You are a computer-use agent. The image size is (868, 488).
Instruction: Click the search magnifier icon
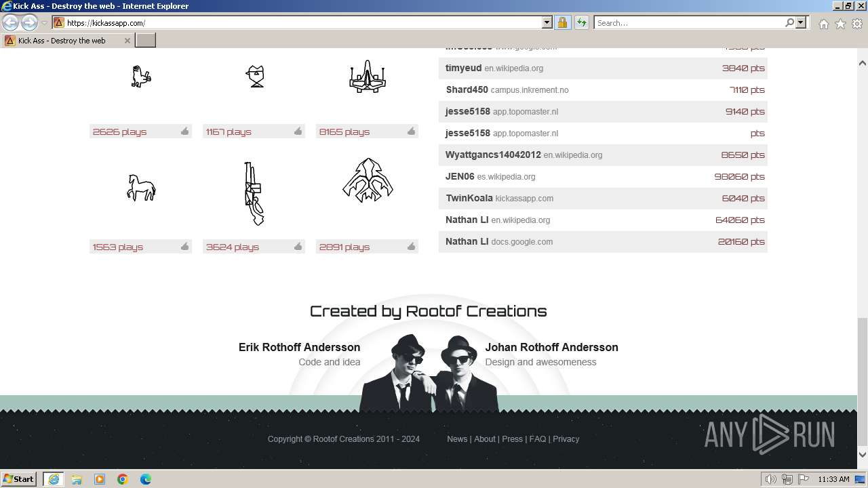pos(789,22)
